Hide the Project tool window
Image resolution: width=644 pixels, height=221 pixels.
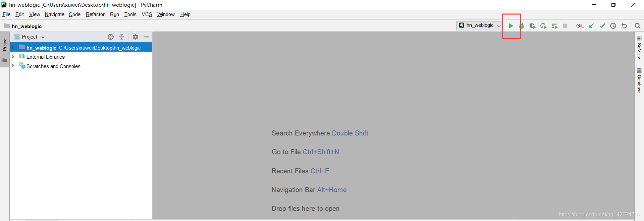point(146,37)
